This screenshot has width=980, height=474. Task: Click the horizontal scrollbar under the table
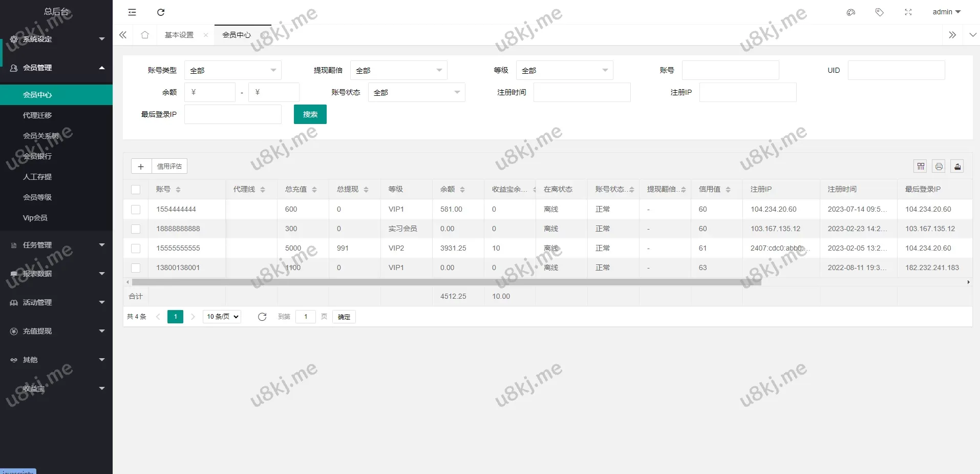446,282
